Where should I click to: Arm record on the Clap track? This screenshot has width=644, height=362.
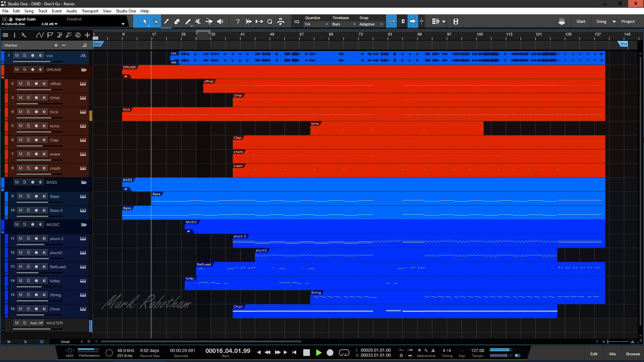(36, 140)
